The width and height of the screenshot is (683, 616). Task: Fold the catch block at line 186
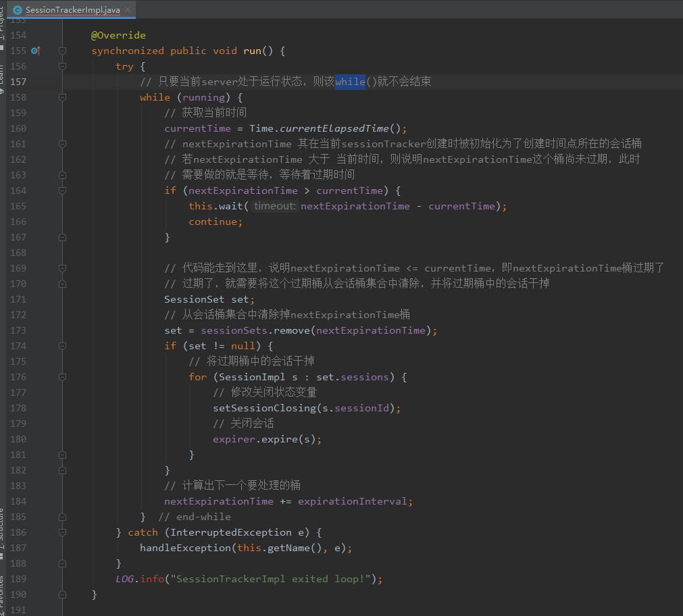(x=62, y=532)
